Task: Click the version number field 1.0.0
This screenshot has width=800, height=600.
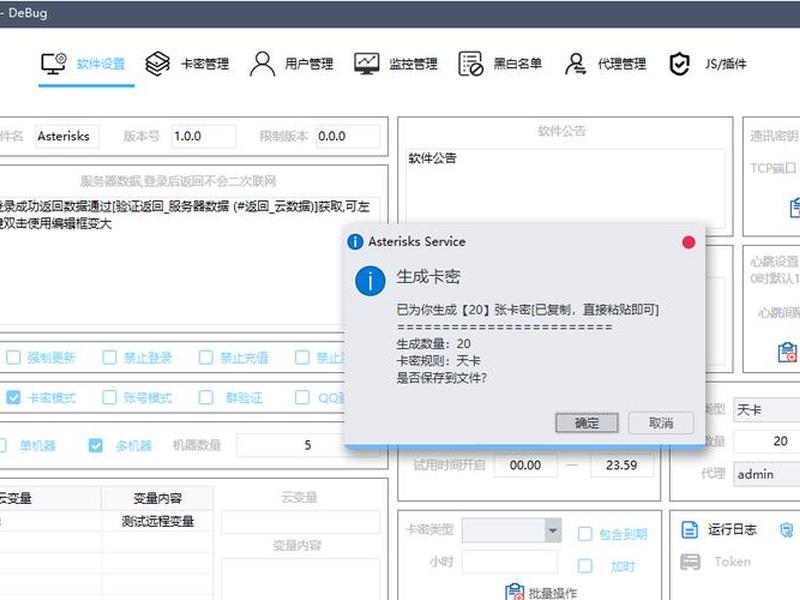Action: (x=204, y=136)
